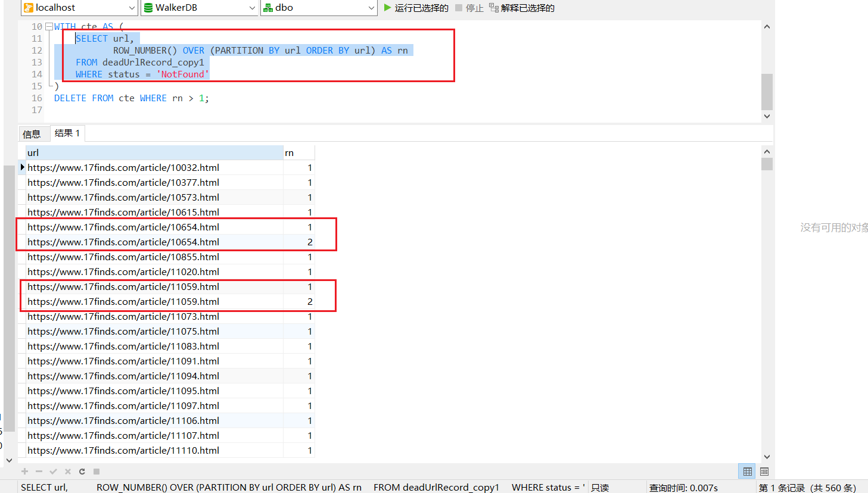Click the 'NotFound' string in the editor
Image resolution: width=868 pixels, height=493 pixels.
[183, 74]
